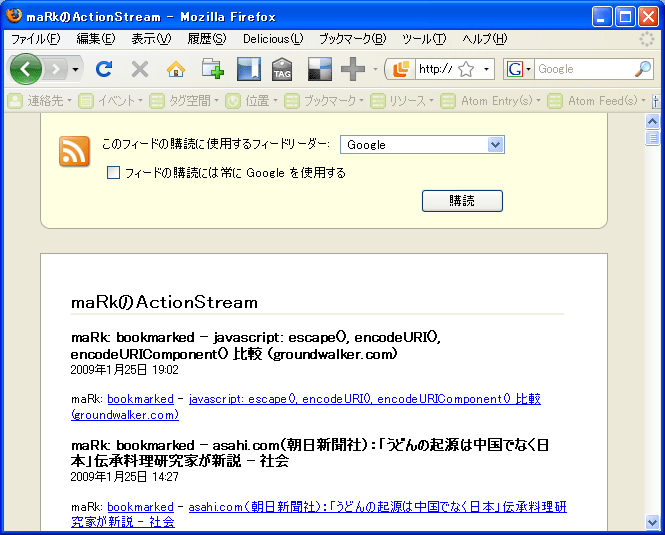Go to the home page icon

coord(176,69)
